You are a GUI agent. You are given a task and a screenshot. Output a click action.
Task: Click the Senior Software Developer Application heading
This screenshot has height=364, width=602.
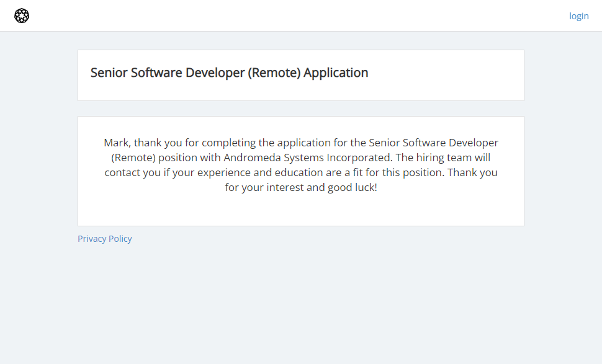pyautogui.click(x=229, y=73)
